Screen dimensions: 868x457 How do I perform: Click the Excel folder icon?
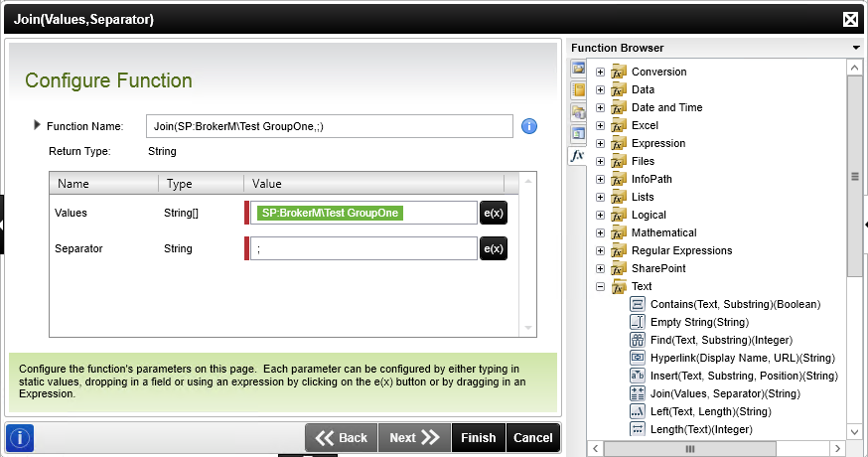619,126
